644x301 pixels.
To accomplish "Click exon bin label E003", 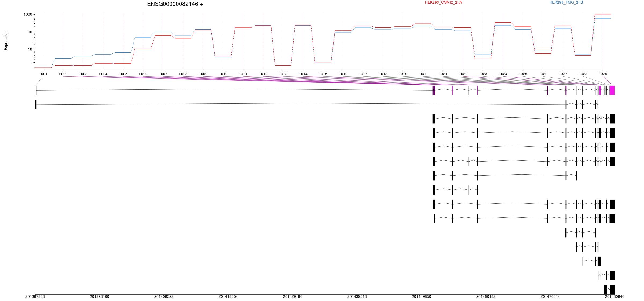I will click(x=83, y=74).
